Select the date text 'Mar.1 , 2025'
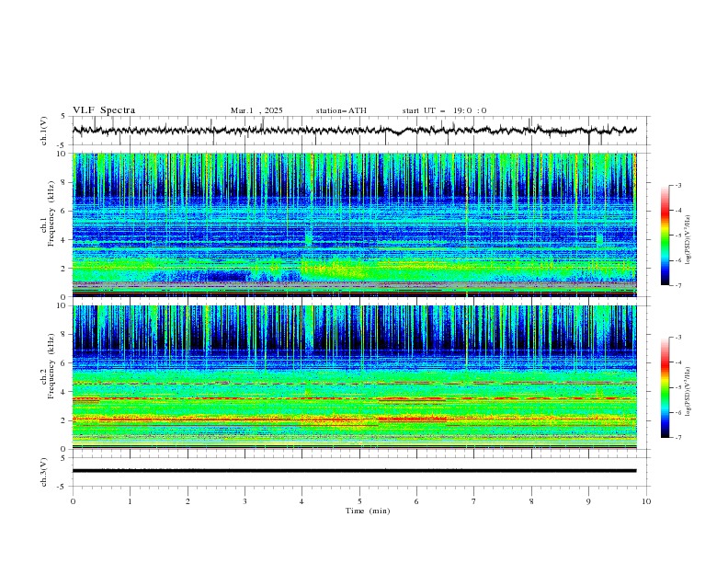This screenshot has height=563, width=728. pos(256,110)
